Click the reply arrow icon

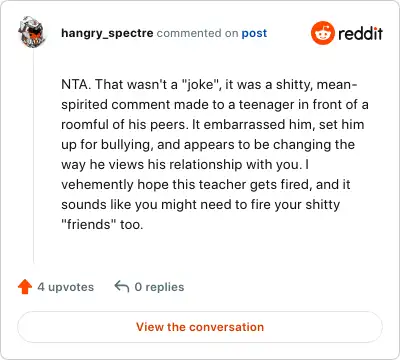122,286
